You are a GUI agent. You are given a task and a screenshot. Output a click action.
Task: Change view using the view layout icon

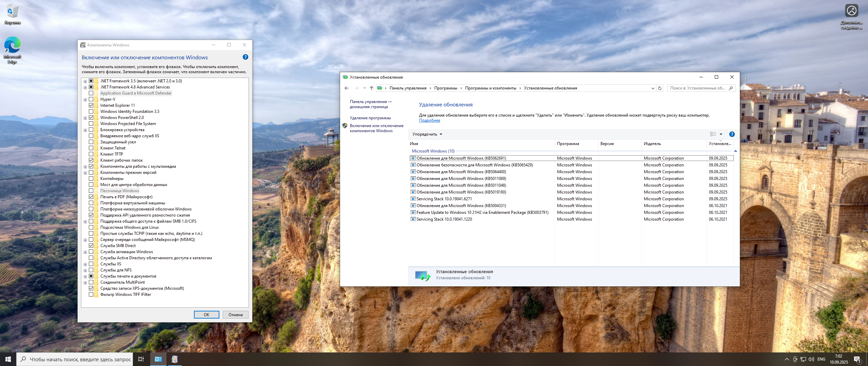click(713, 134)
